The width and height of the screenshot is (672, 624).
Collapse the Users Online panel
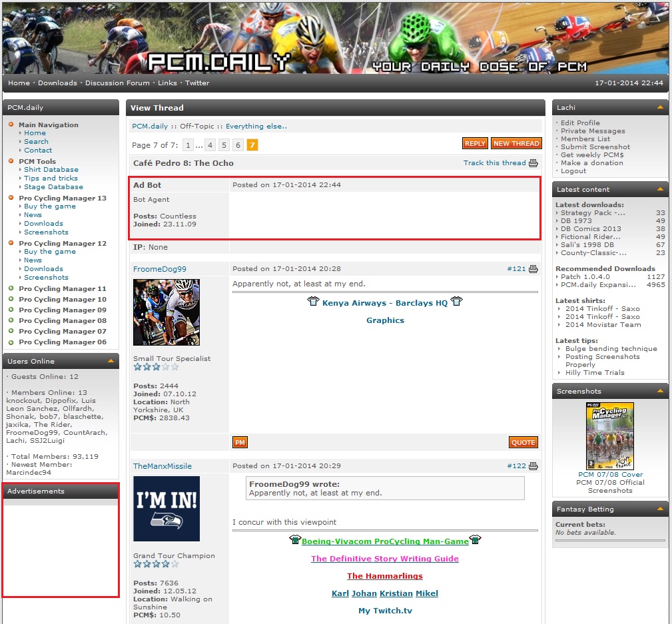coord(111,361)
